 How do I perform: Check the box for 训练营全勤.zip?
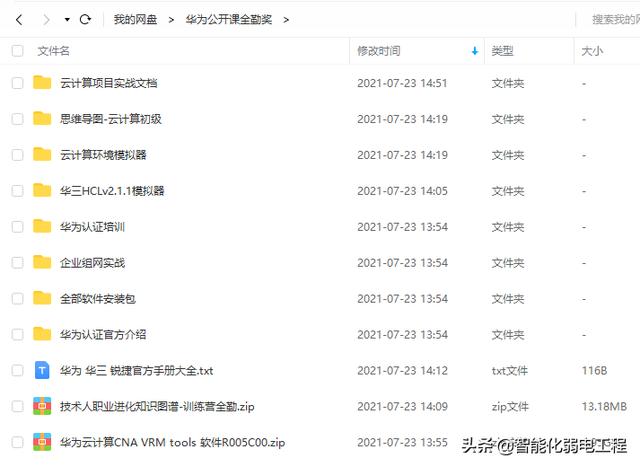click(18, 407)
